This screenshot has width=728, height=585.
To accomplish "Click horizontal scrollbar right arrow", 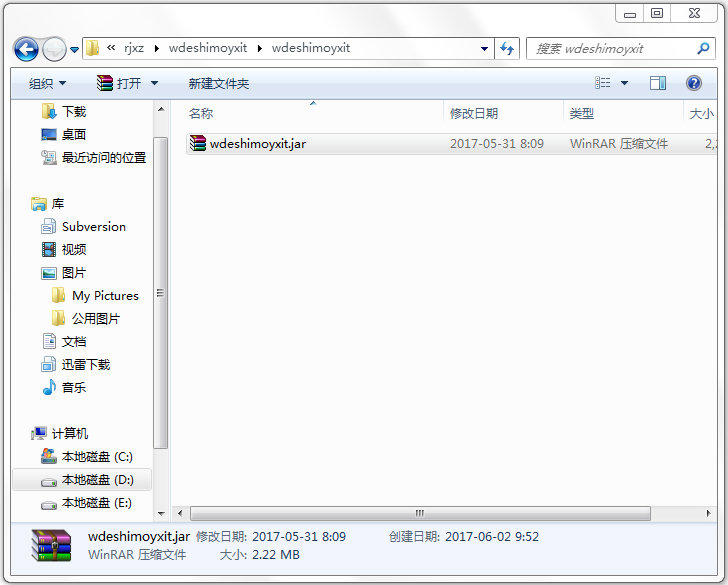I will click(708, 514).
